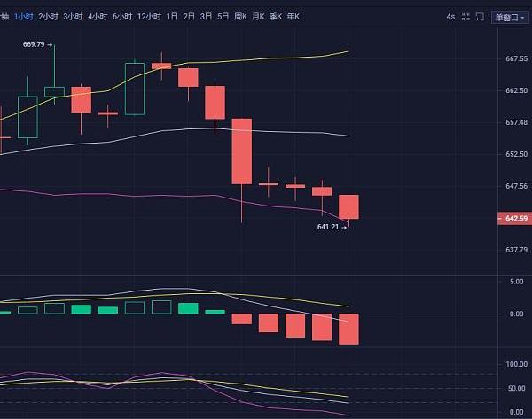The height and width of the screenshot is (419, 532).
Task: Select the 1小时 timeframe tab
Action: pyautogui.click(x=24, y=17)
